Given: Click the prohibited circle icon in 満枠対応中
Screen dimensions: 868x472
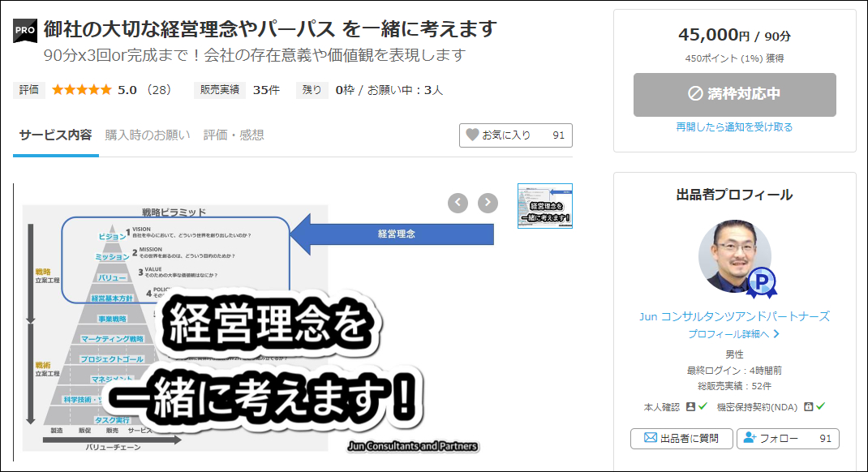Looking at the screenshot, I should tap(695, 93).
